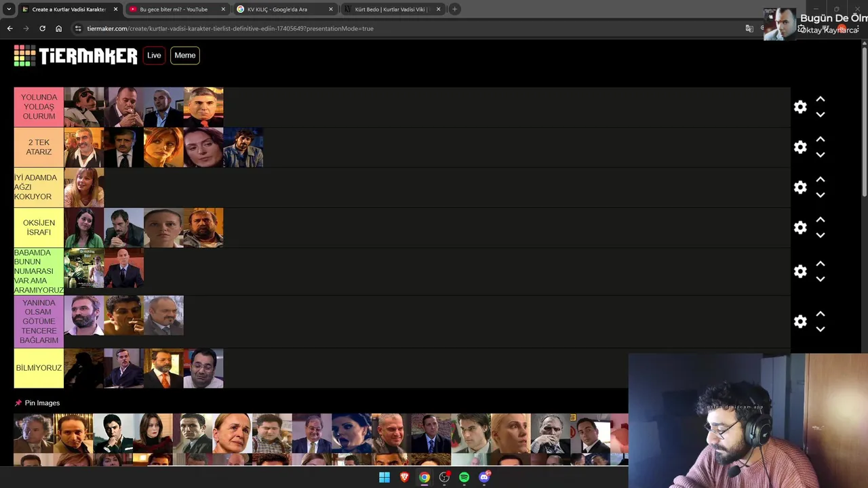
Task: Move BABAMDA BUNUN NUMARASI tier down
Action: [820, 279]
